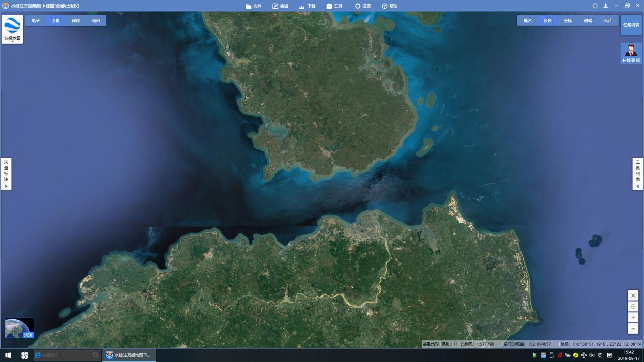Switch to 电子 map type

pyautogui.click(x=35, y=21)
